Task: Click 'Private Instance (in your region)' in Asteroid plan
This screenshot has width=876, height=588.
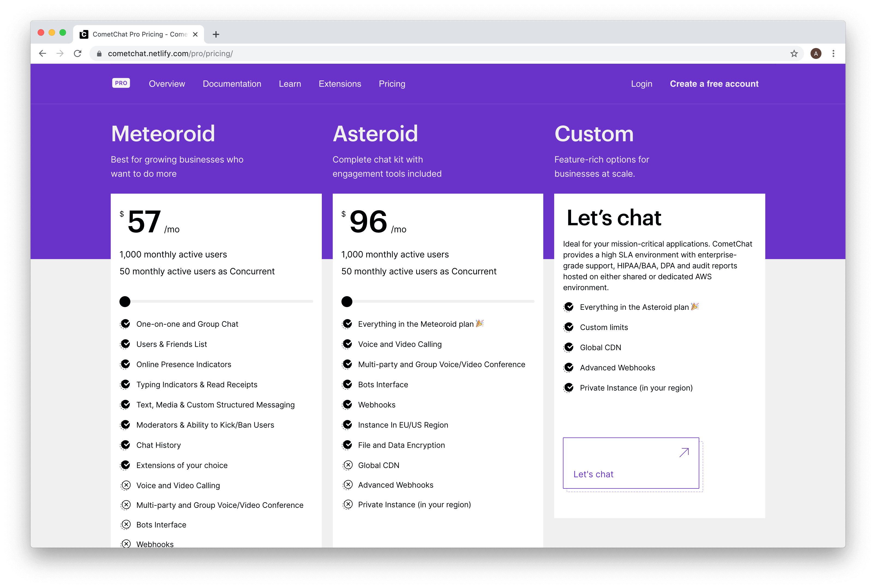Action: point(414,504)
